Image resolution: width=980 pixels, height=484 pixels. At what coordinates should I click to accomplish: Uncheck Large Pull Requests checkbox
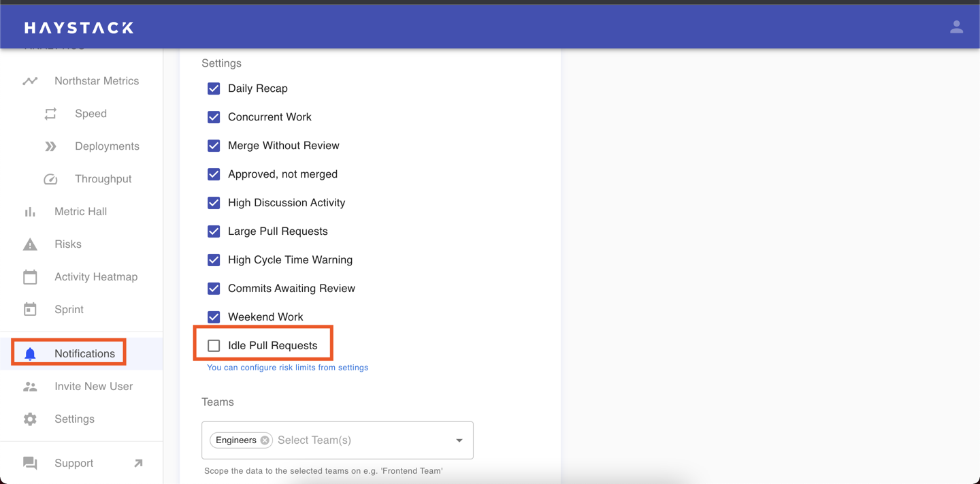click(x=214, y=231)
